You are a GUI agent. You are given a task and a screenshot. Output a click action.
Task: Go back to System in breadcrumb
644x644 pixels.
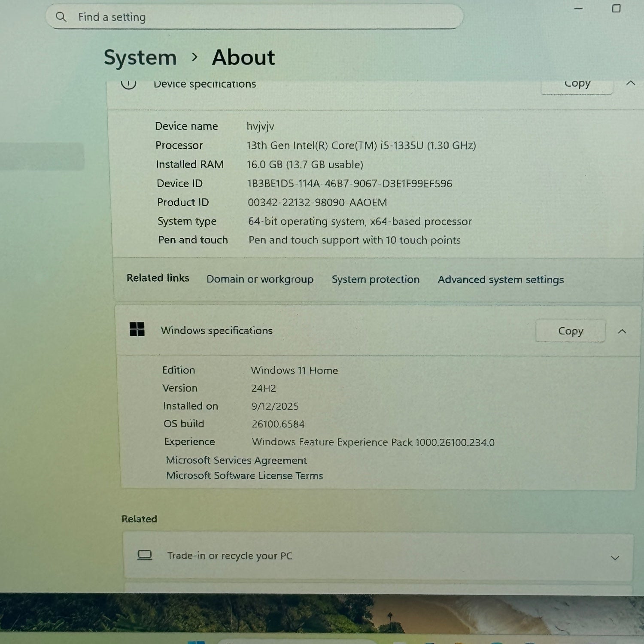[x=140, y=58]
